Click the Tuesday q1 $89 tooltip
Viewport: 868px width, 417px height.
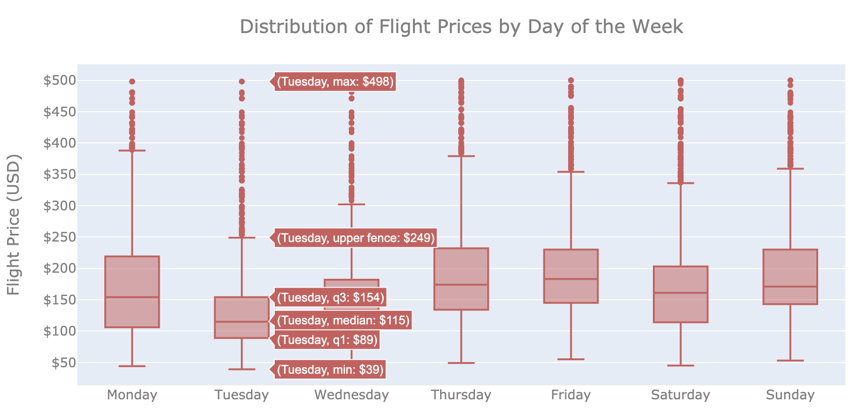[327, 340]
